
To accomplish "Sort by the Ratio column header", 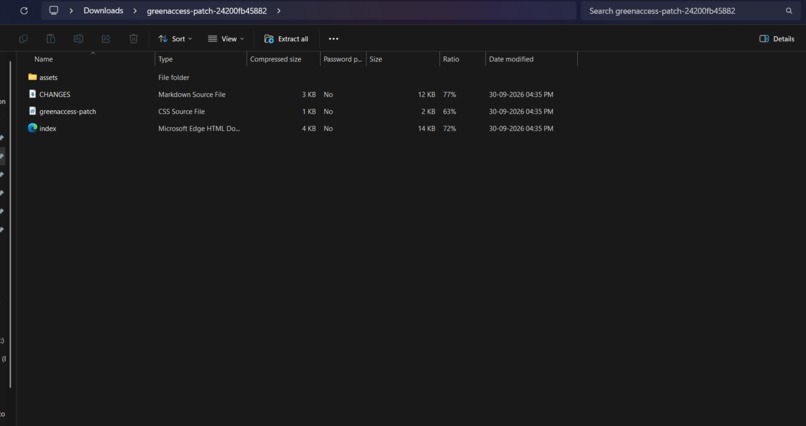I will [462, 59].
